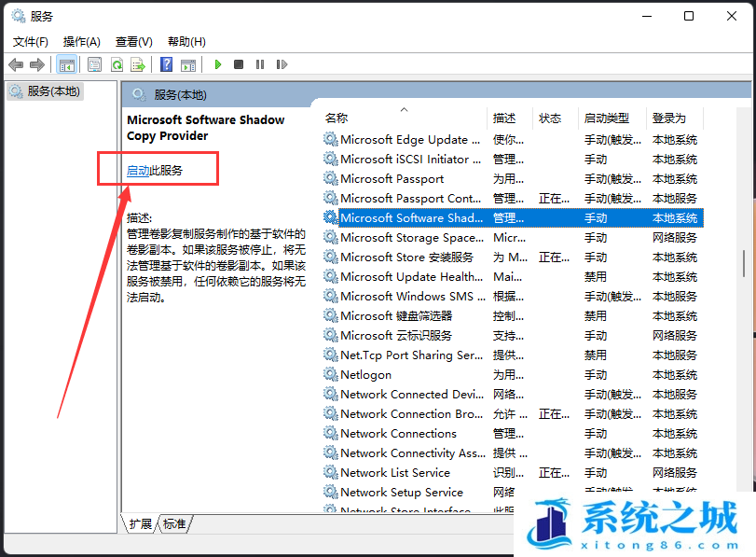Sort list by 名称 column header
The image size is (756, 557).
pyautogui.click(x=337, y=118)
